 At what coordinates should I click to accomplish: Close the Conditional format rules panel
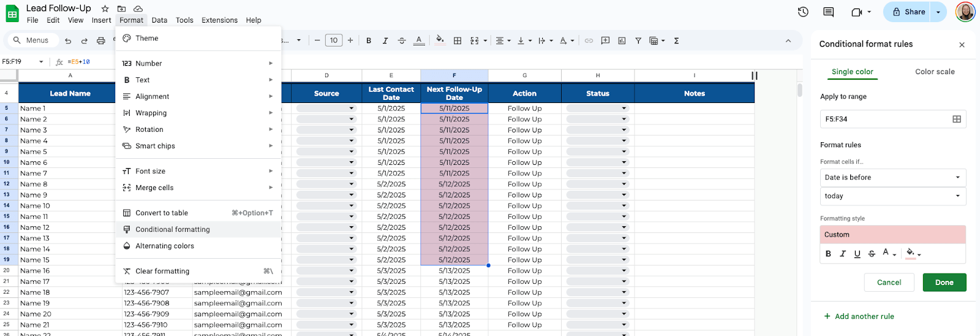point(962,45)
